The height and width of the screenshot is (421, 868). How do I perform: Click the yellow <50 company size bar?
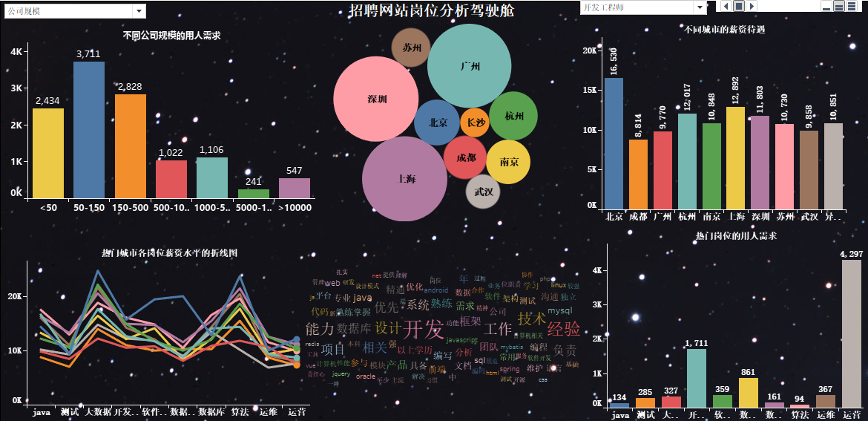(x=48, y=153)
